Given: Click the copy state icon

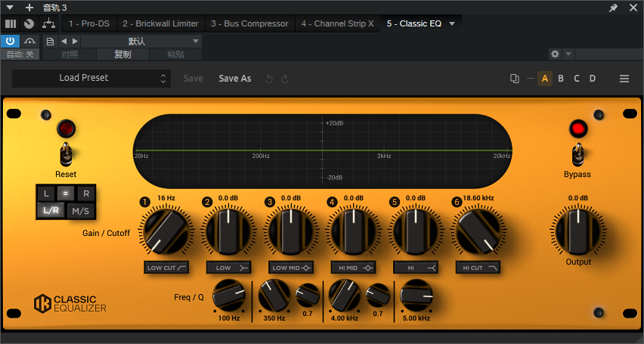Looking at the screenshot, I should [x=514, y=79].
